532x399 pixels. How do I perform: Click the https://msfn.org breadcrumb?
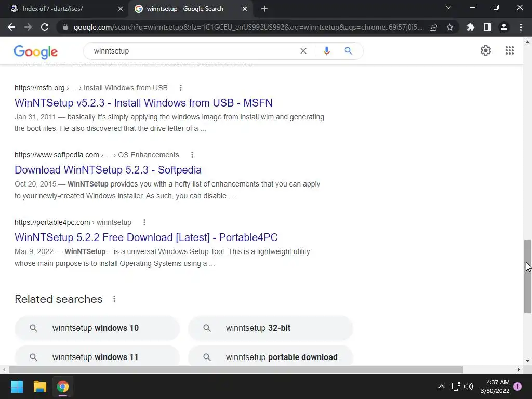pos(39,88)
